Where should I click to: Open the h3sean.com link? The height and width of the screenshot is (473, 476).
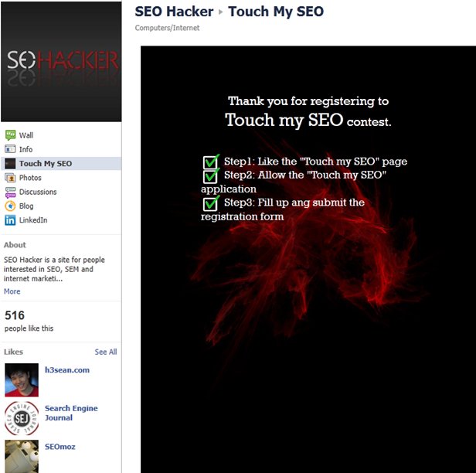point(67,370)
